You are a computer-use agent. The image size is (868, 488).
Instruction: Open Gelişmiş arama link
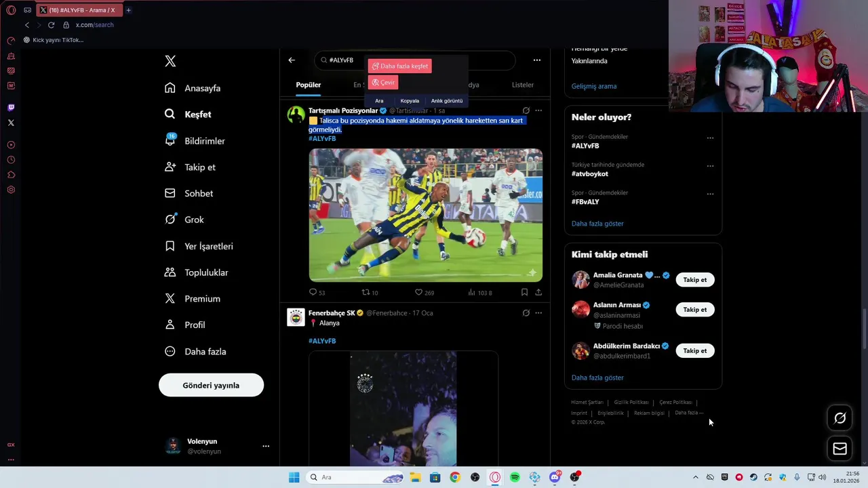594,86
